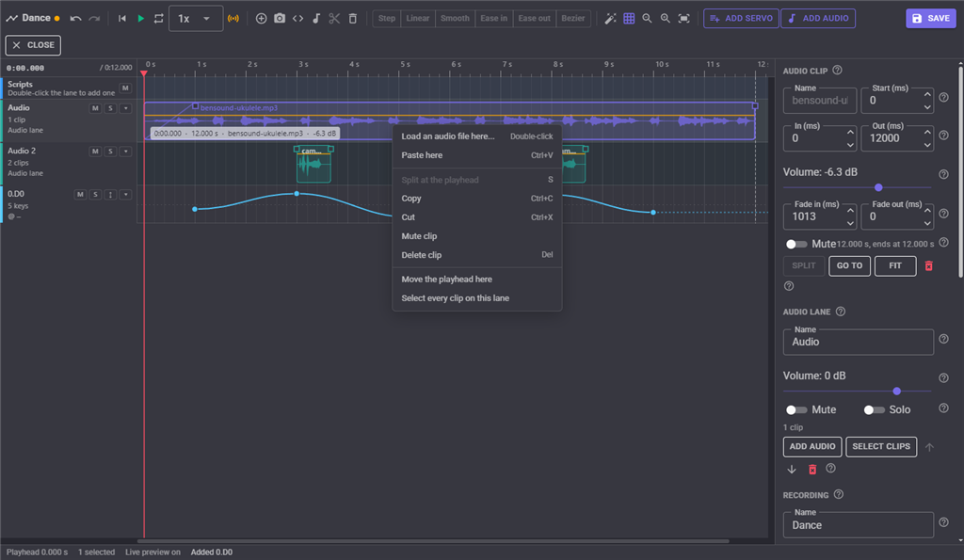964x560 pixels.
Task: Jump playhead back to start
Action: [122, 19]
